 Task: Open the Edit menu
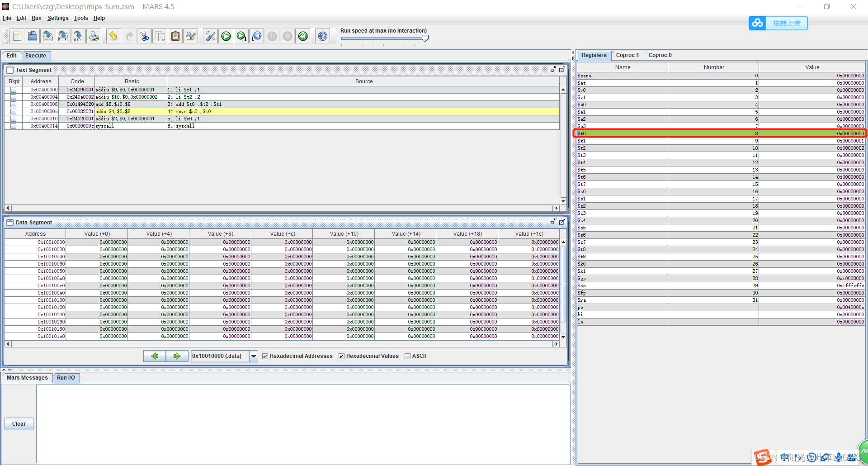pos(21,18)
